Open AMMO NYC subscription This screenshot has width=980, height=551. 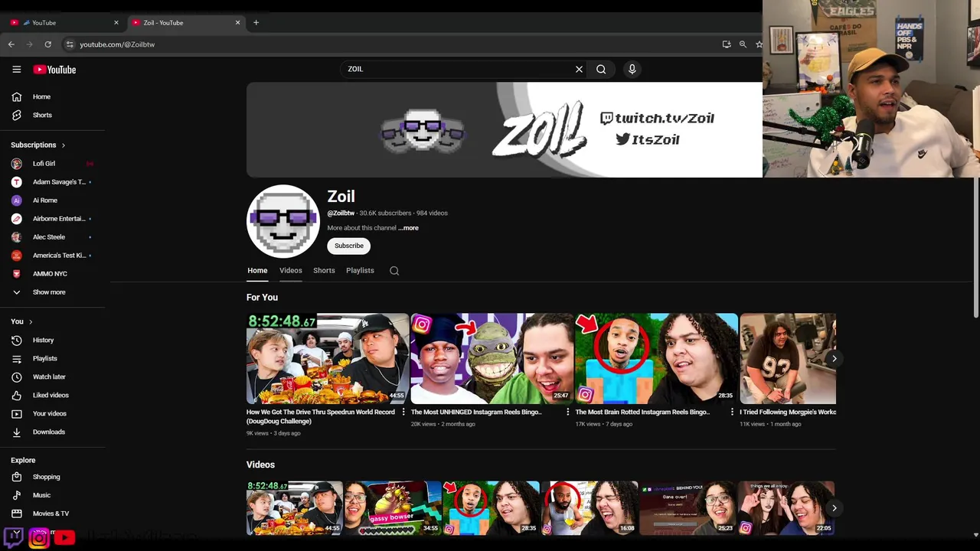pos(53,273)
